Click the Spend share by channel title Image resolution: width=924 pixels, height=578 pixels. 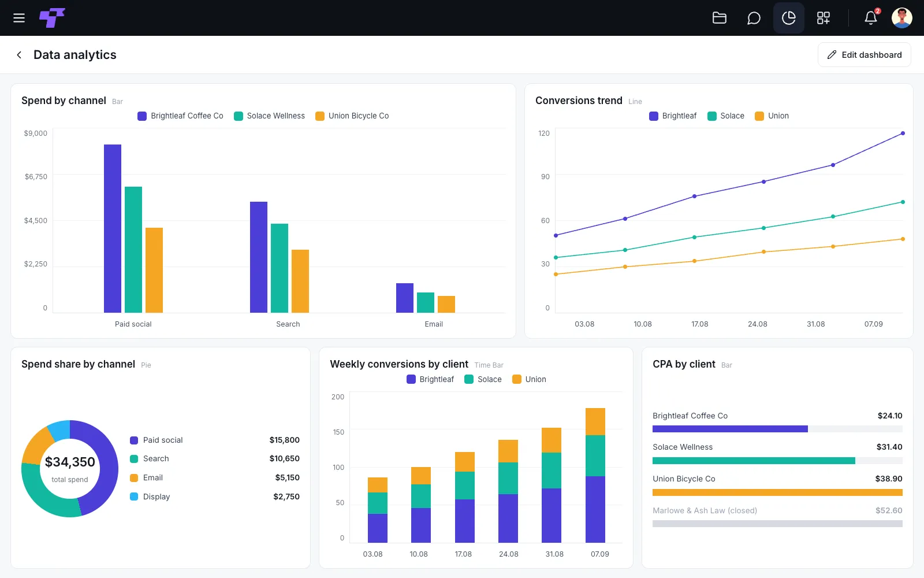pyautogui.click(x=78, y=364)
